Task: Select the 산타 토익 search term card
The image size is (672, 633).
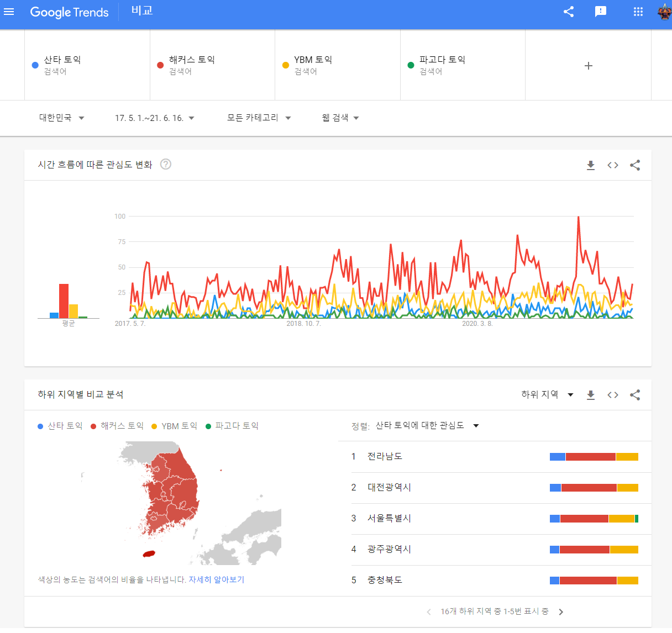Action: point(87,65)
